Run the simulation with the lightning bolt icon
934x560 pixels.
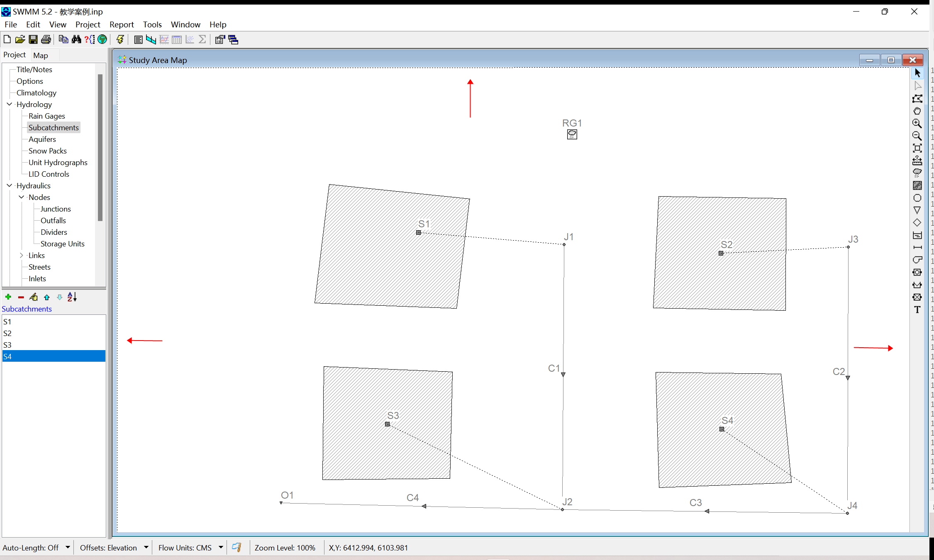[120, 39]
